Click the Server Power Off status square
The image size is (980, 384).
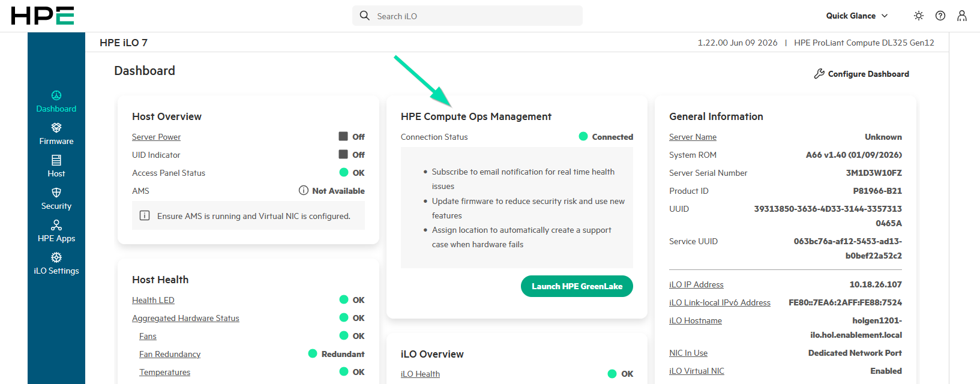point(343,136)
